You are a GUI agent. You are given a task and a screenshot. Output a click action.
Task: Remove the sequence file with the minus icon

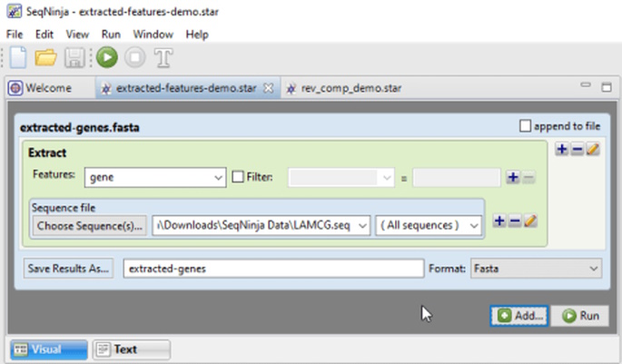[515, 221]
